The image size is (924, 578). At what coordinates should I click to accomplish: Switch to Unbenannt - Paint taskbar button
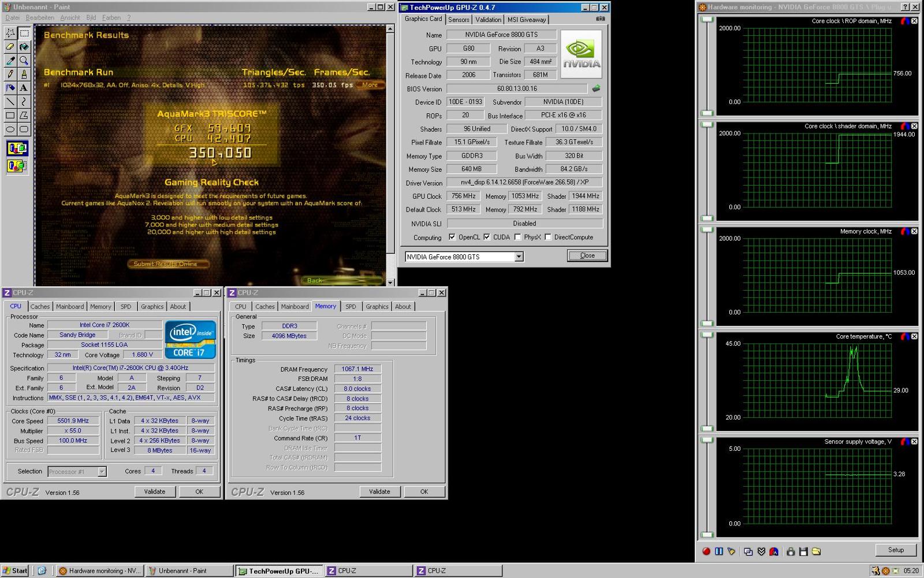coord(189,570)
